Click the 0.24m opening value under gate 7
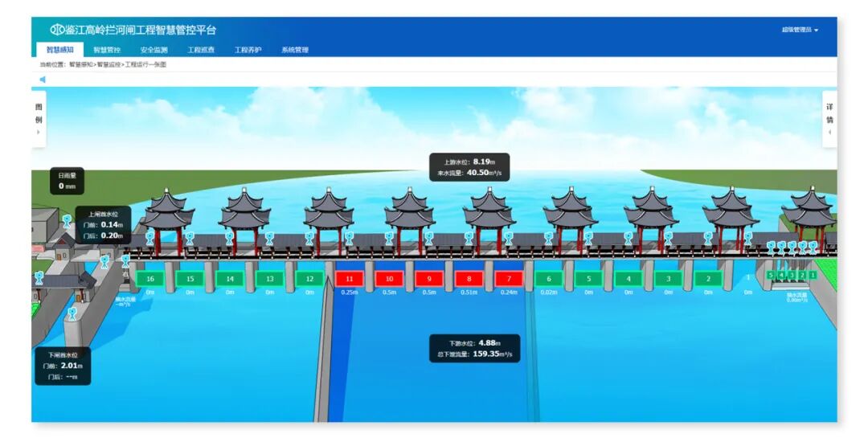This screenshot has height=438, width=868. tap(509, 292)
